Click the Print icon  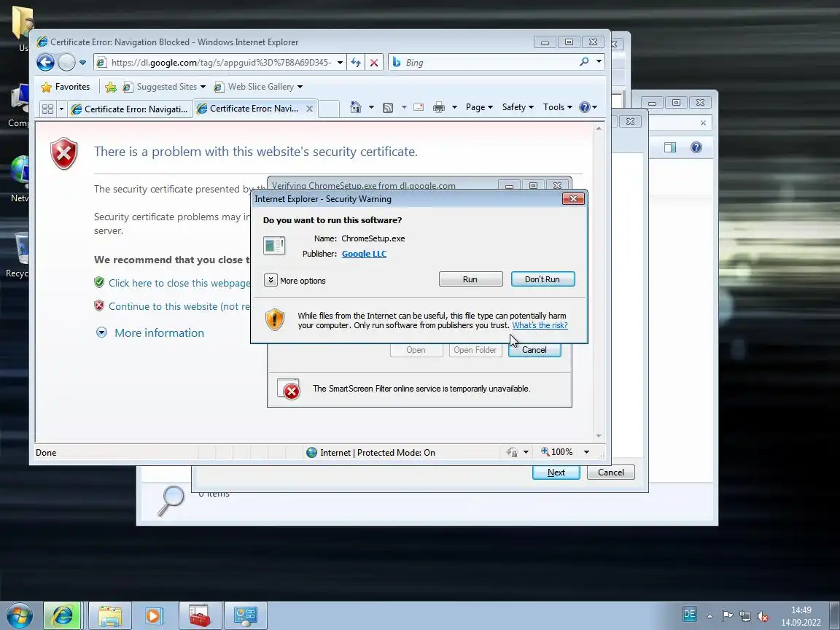[x=439, y=108]
